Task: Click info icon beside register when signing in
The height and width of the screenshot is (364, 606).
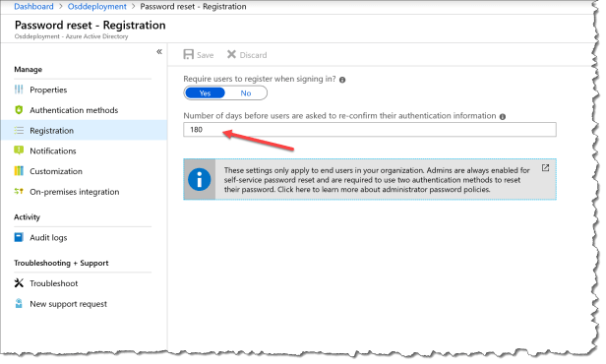Action: tap(342, 80)
